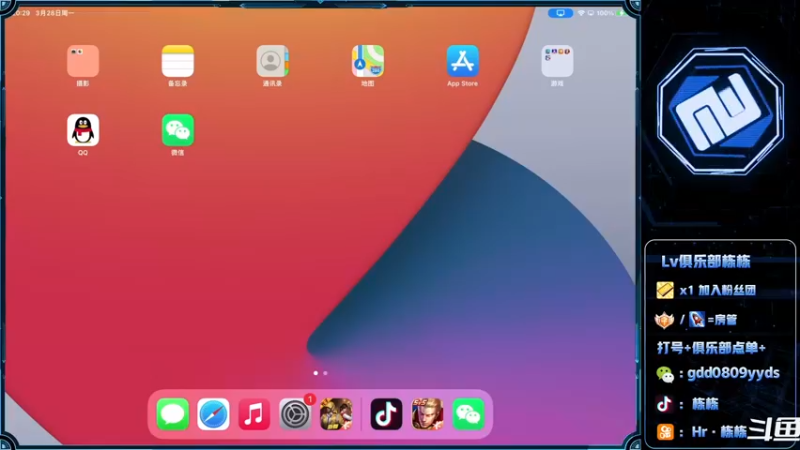
Task: Open the 摄影 photography folder
Action: click(x=83, y=61)
